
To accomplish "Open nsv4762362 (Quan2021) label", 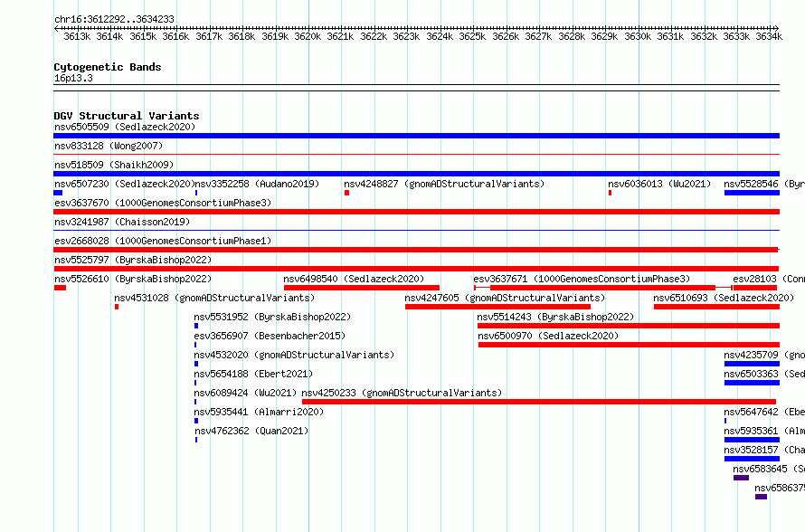I will pos(251,431).
